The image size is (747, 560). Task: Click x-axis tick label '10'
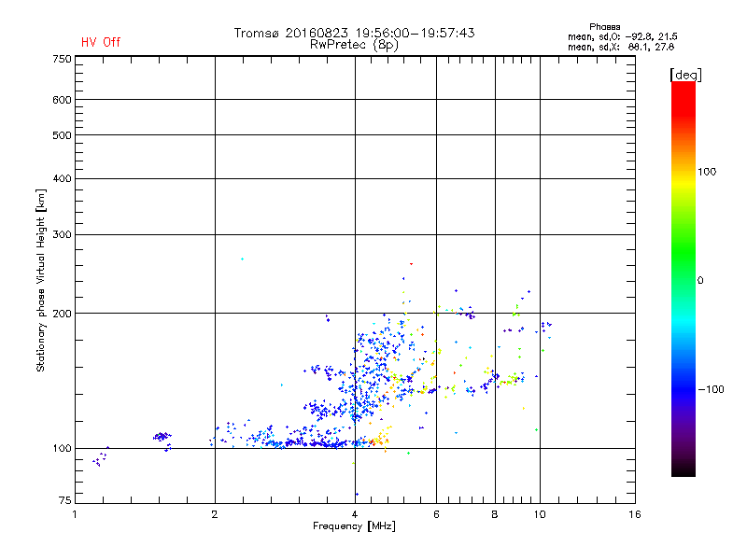[540, 514]
